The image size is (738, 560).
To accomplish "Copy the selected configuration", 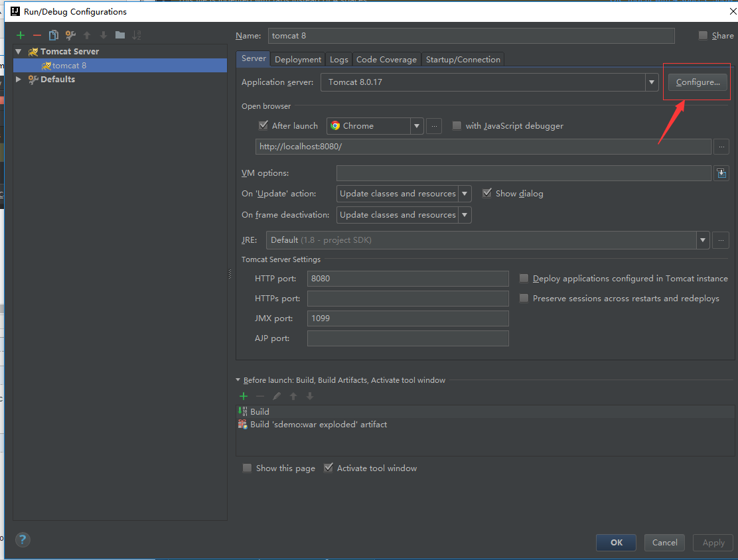I will click(x=54, y=35).
